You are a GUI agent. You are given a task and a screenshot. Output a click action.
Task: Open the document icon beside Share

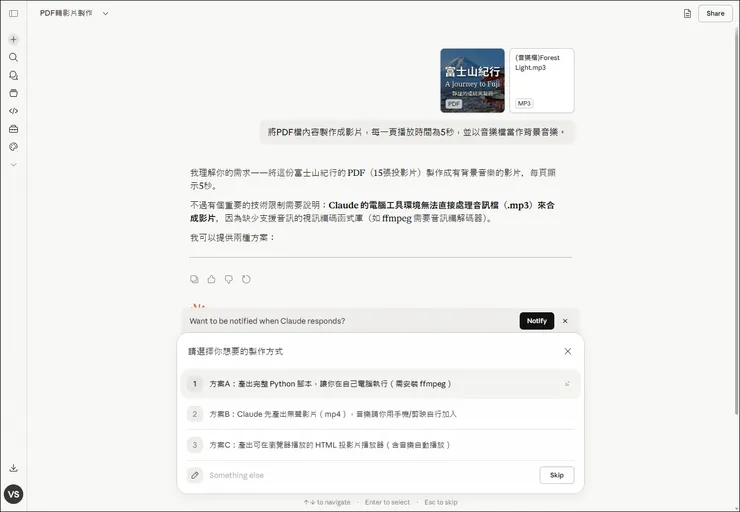[687, 14]
